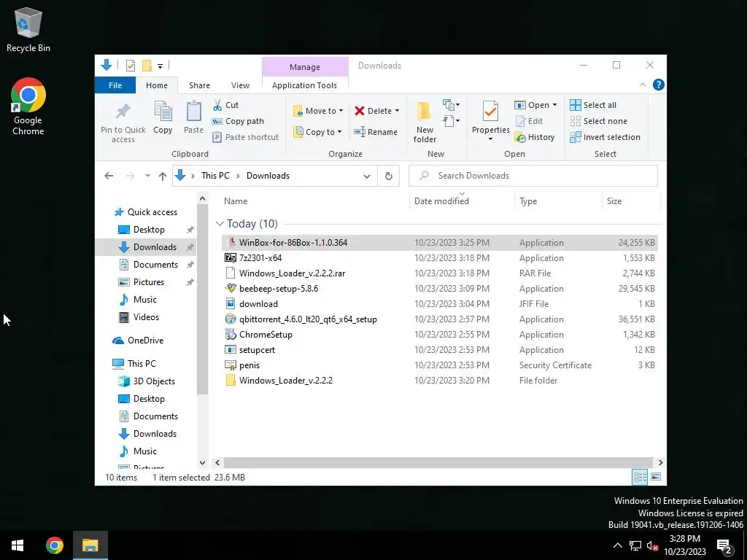Click Select all in the ribbon
This screenshot has width=747, height=560.
593,105
